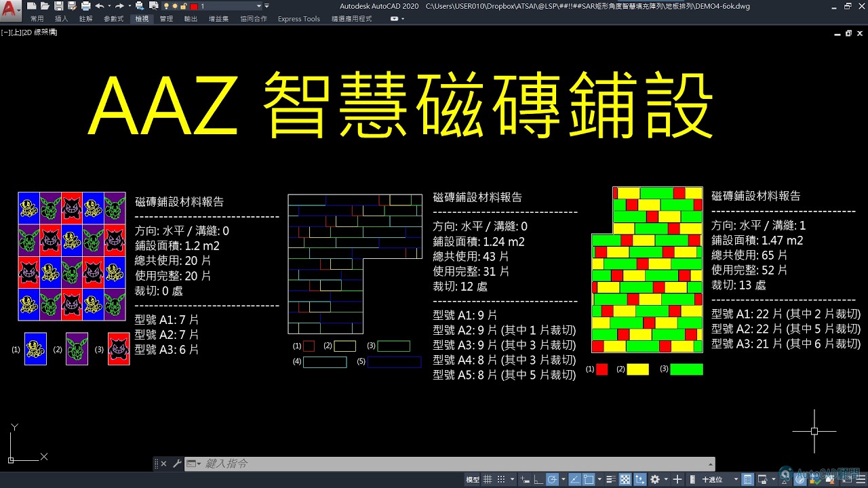
Task: Click the Batch Plot icon
Action: (139, 5)
